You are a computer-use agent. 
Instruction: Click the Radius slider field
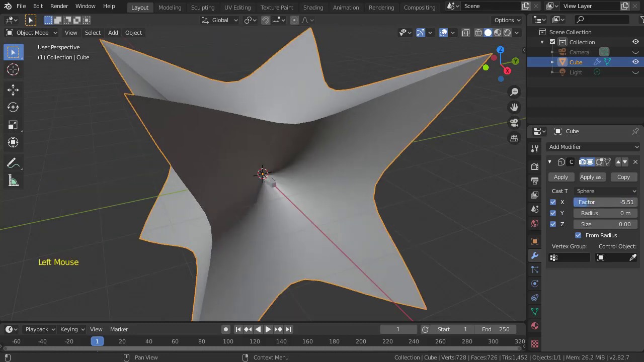click(606, 213)
